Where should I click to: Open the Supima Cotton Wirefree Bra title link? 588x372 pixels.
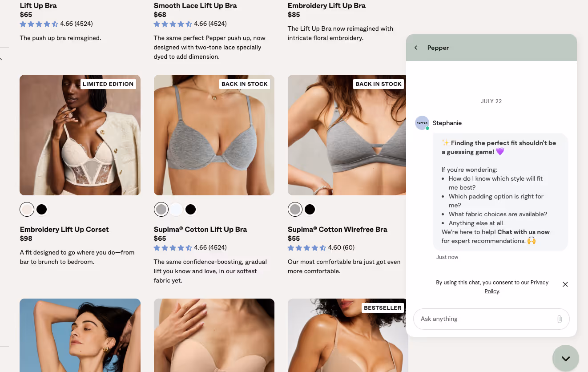point(338,230)
